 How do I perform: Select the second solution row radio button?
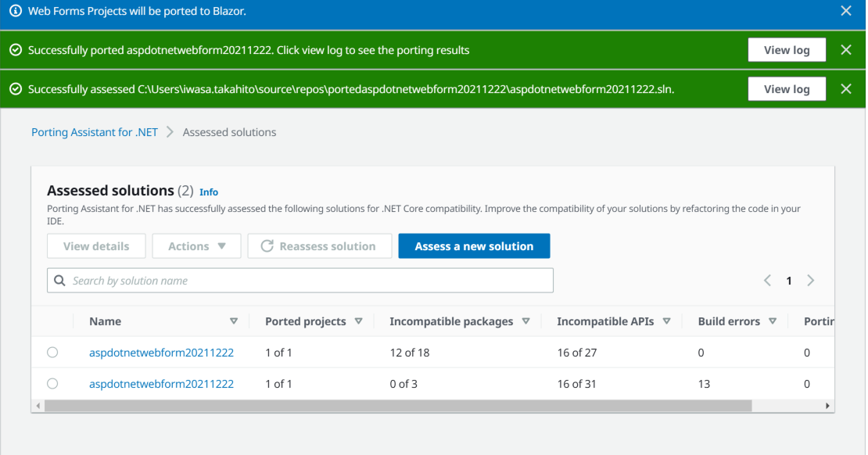pyautogui.click(x=52, y=383)
